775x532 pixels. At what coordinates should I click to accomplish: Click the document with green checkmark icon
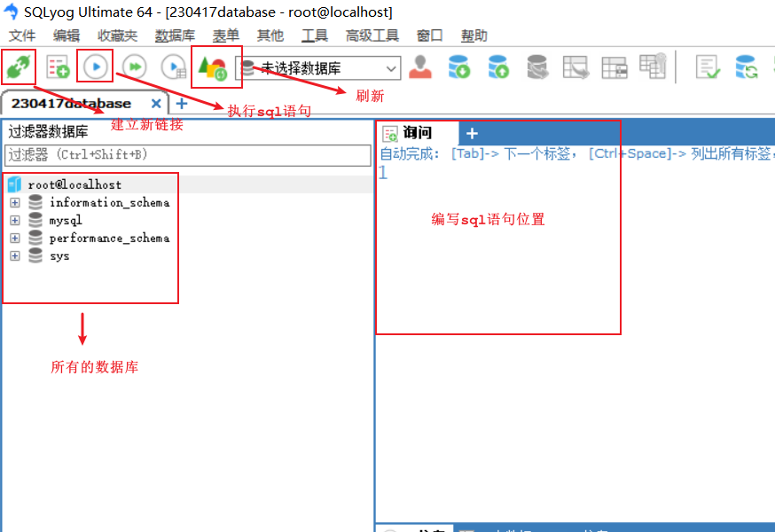coord(708,66)
